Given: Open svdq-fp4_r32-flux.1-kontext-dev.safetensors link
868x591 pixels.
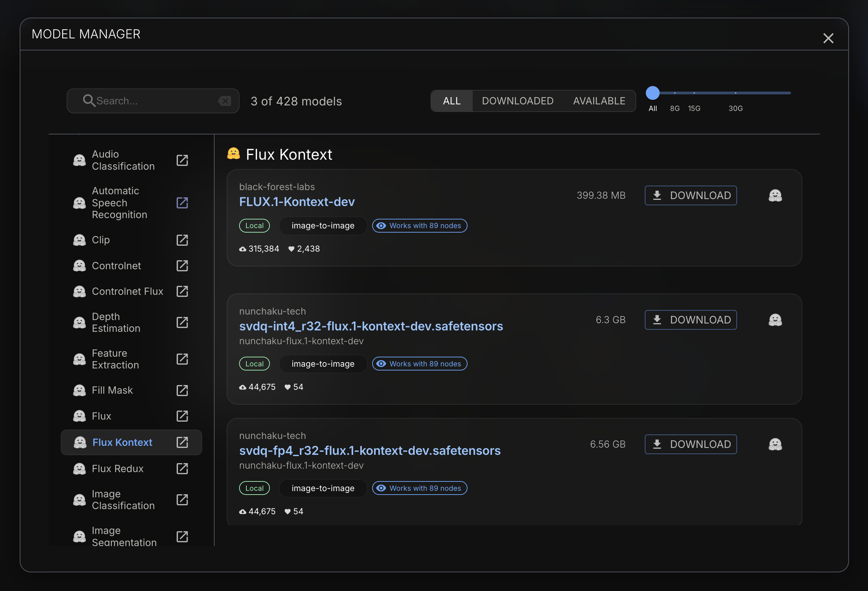Looking at the screenshot, I should pyautogui.click(x=369, y=451).
